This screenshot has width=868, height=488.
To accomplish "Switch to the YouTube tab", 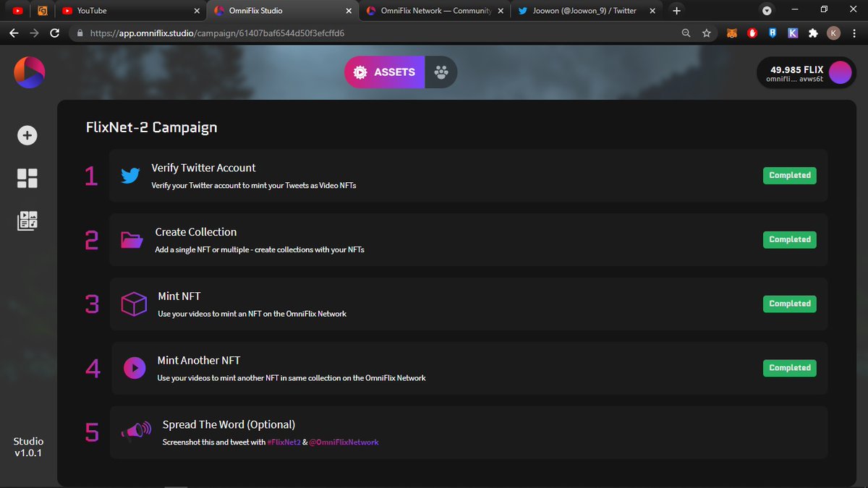I will tap(130, 11).
